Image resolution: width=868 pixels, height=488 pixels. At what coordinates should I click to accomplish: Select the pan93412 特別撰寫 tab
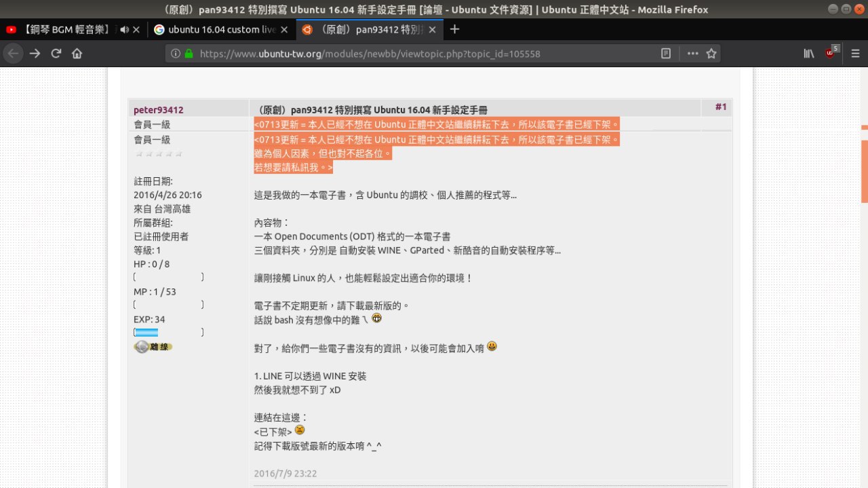(370, 30)
